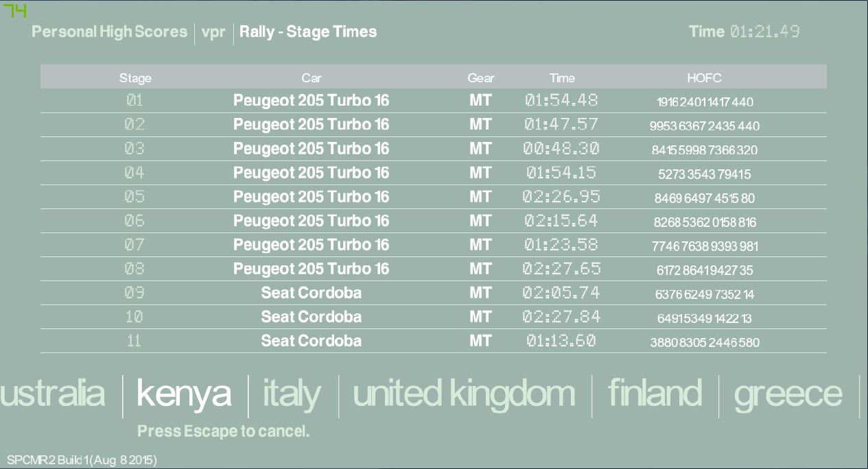Go to the partially visible australia tab
Image resolution: width=868 pixels, height=469 pixels.
point(53,394)
